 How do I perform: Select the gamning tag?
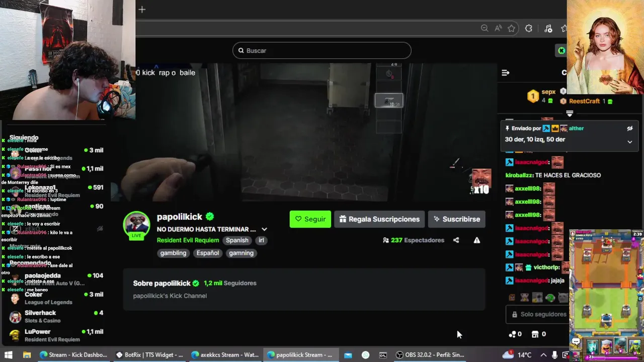pyautogui.click(x=242, y=253)
